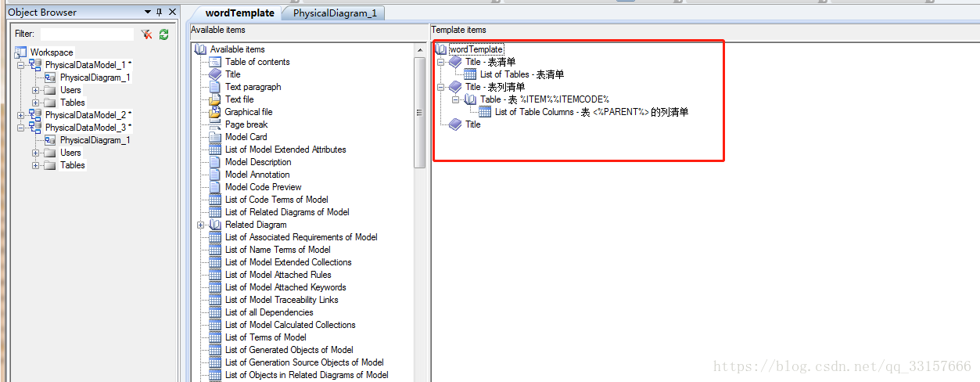980x382 pixels.
Task: Select 'List of Model Traceability Links'
Action: (282, 300)
